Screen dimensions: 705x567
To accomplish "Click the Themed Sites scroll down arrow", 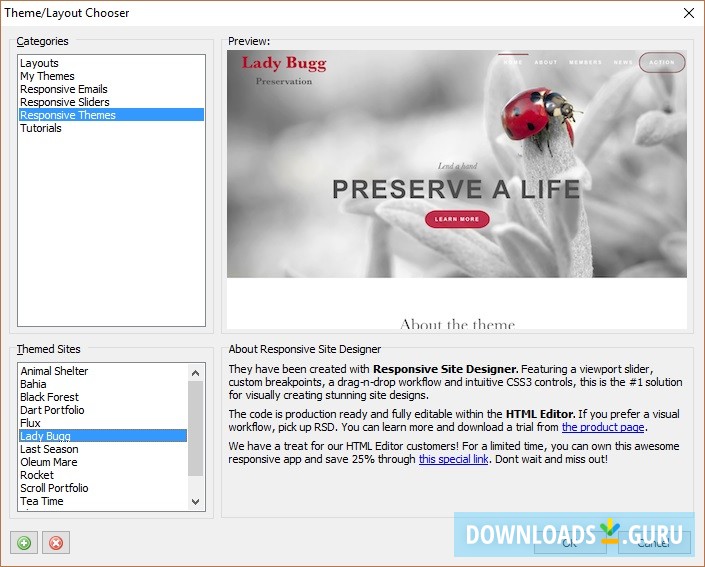I will click(196, 502).
